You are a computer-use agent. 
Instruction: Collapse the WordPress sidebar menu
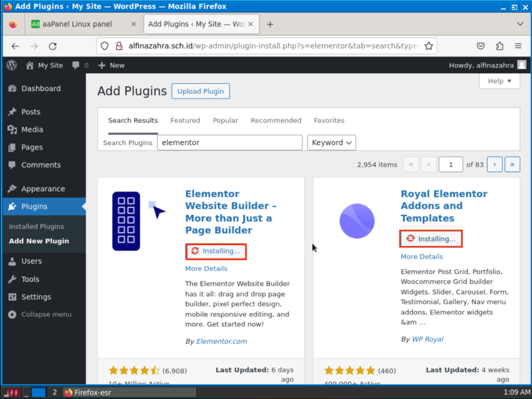tap(40, 314)
